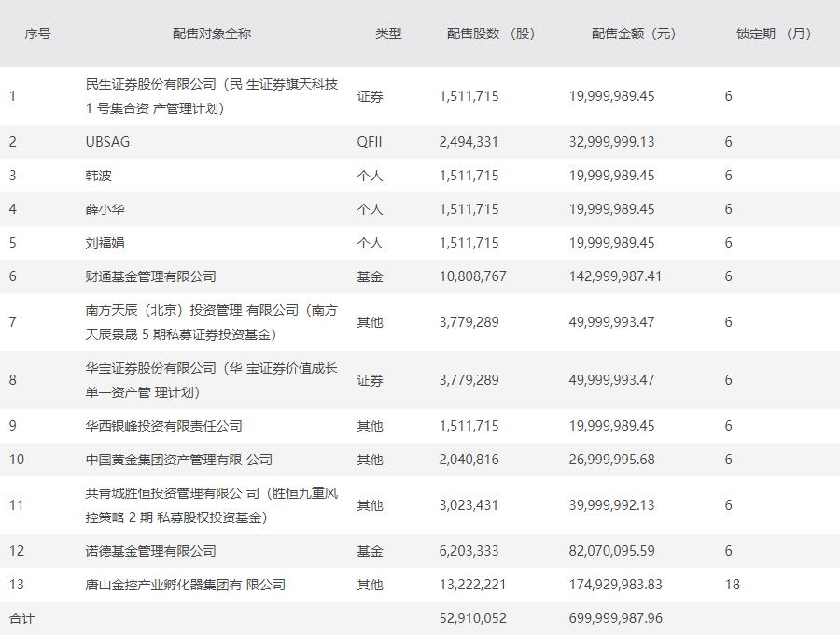Click total amount 699,999,987.96
The width and height of the screenshot is (840, 637).
616,618
